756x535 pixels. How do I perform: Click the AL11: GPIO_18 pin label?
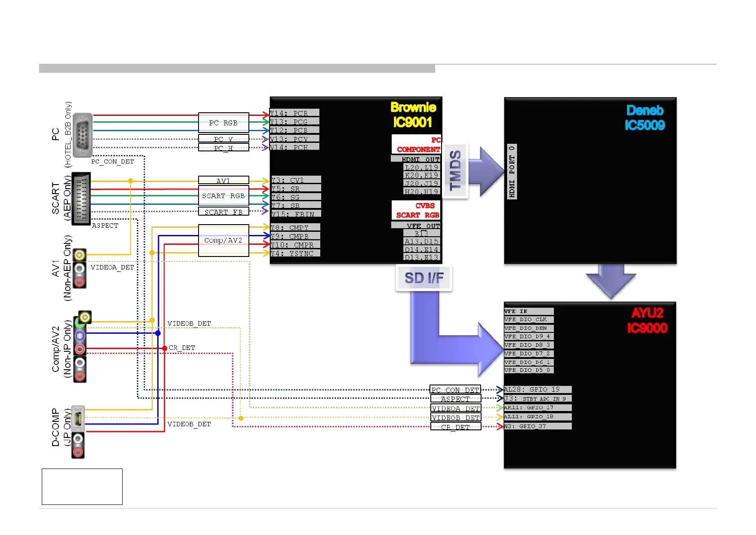click(538, 416)
